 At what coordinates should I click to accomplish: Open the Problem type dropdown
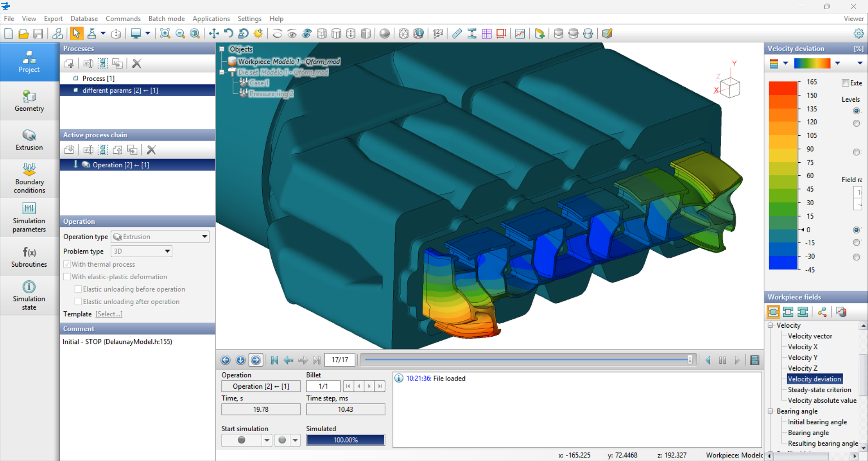pos(167,251)
